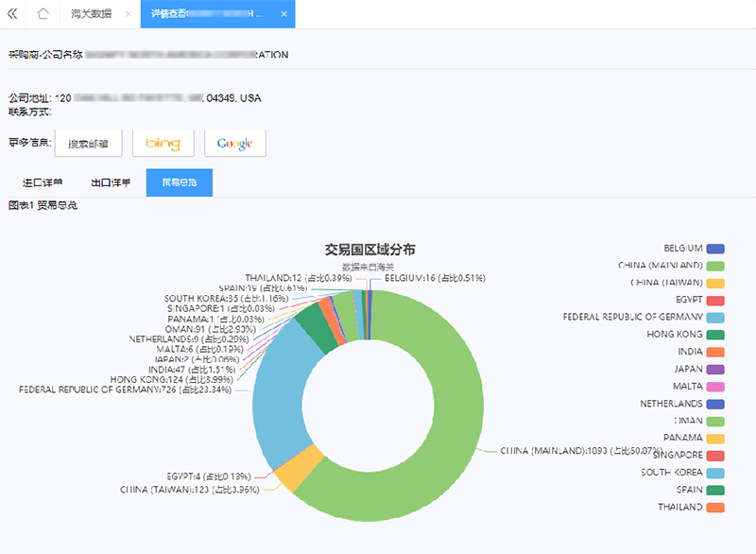This screenshot has height=554, width=756.
Task: Go to the home page icon
Action: (43, 14)
